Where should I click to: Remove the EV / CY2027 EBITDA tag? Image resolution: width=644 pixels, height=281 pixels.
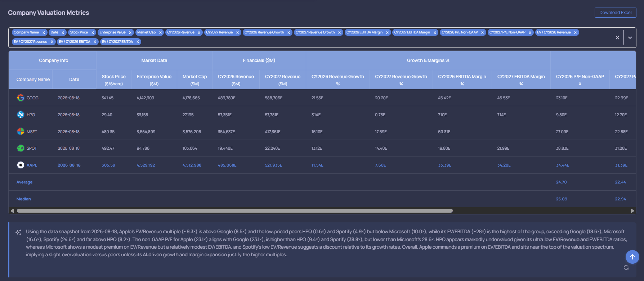pyautogui.click(x=138, y=42)
